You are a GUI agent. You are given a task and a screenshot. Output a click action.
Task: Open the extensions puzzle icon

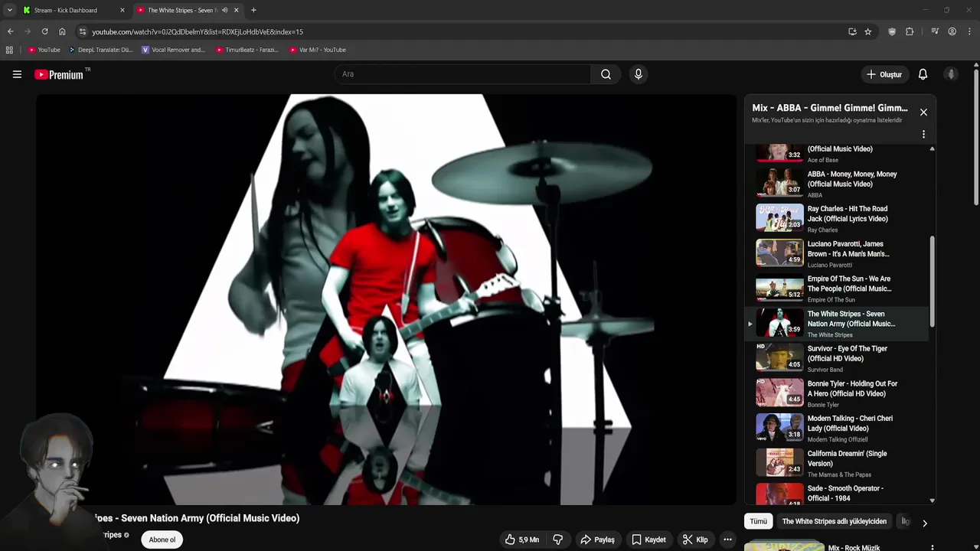(910, 31)
